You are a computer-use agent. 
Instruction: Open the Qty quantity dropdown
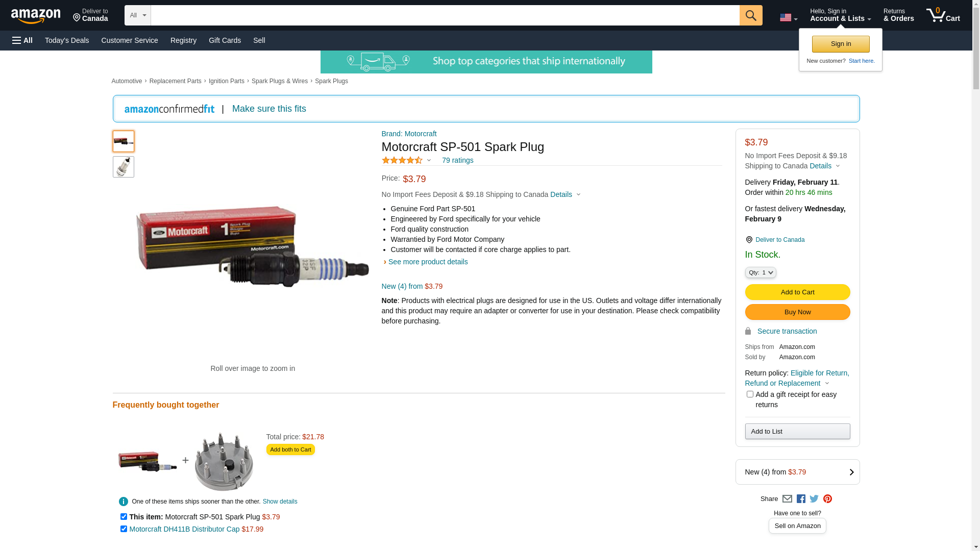[761, 273]
